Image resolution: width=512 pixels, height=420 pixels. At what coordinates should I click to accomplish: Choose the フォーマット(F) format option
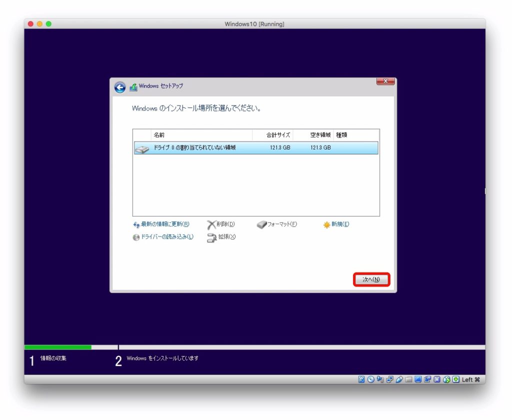click(277, 224)
